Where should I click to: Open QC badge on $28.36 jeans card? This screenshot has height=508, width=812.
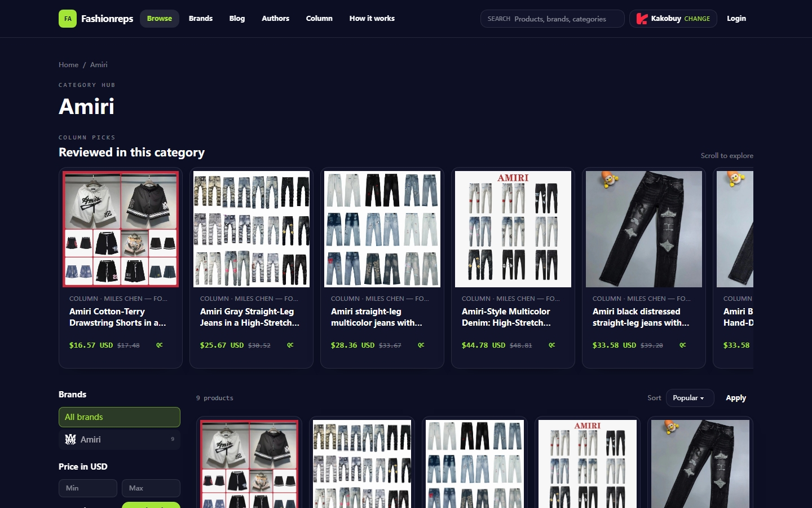coord(421,345)
